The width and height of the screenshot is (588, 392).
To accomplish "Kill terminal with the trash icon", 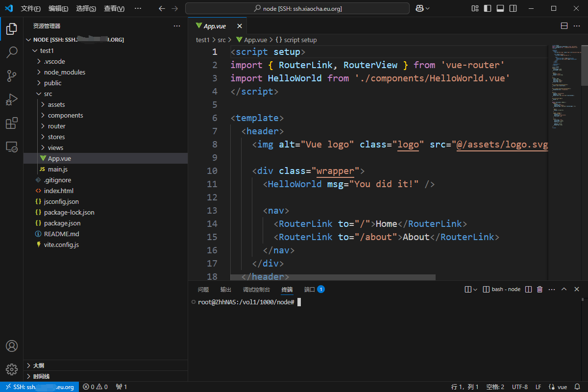I will coord(539,290).
